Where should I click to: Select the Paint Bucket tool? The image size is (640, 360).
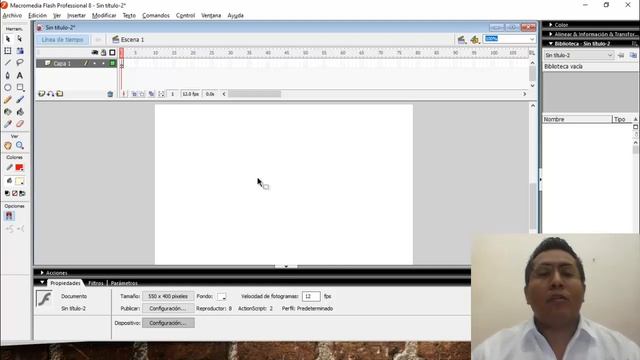[x=20, y=112]
